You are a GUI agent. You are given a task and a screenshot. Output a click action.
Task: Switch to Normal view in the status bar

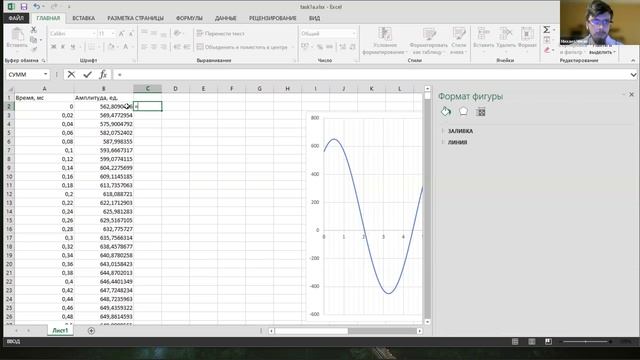click(515, 341)
